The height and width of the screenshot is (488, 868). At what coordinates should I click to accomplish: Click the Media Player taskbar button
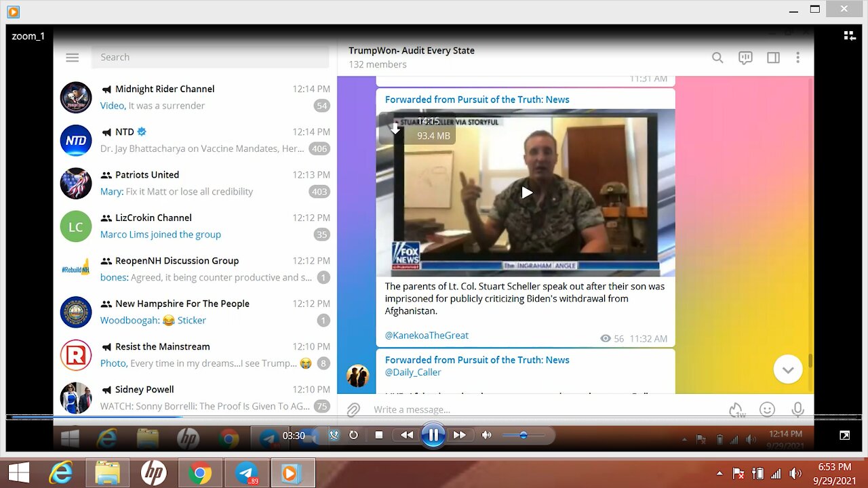pos(293,472)
